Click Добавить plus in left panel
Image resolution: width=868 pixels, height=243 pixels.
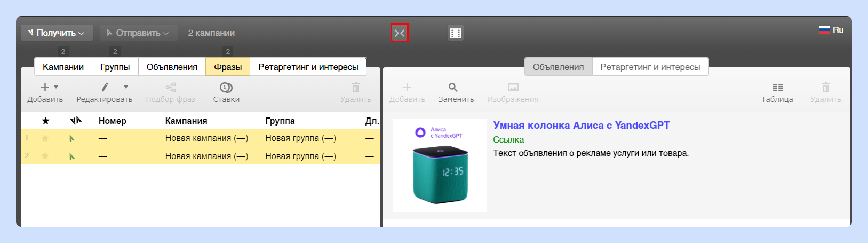(x=45, y=87)
